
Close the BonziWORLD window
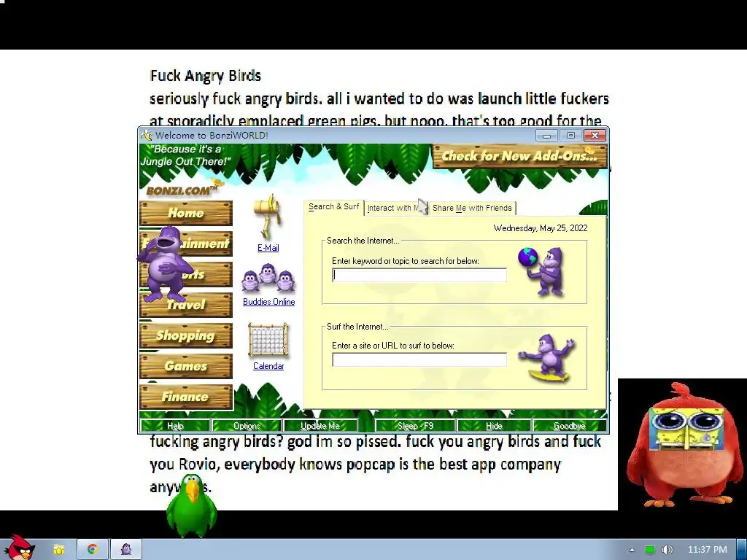click(595, 136)
